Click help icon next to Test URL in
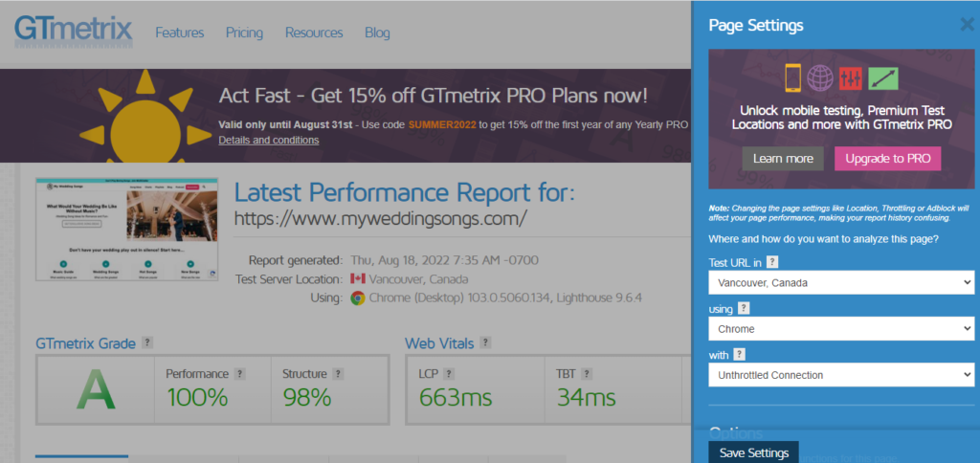980x463 pixels. click(772, 262)
